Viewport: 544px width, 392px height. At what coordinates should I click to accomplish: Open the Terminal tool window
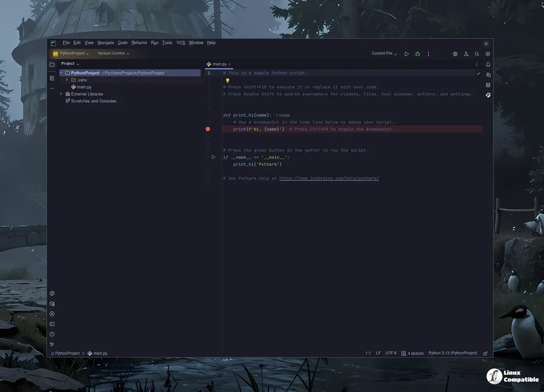[x=52, y=324]
